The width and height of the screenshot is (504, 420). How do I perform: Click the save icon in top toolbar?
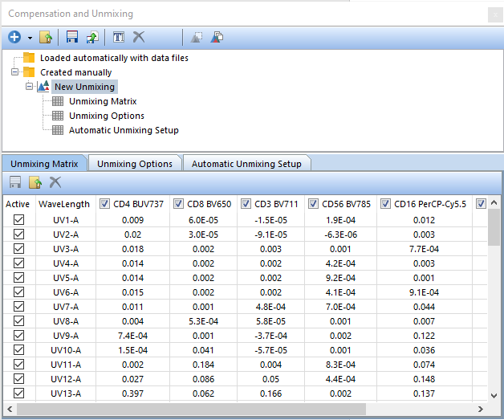[72, 37]
